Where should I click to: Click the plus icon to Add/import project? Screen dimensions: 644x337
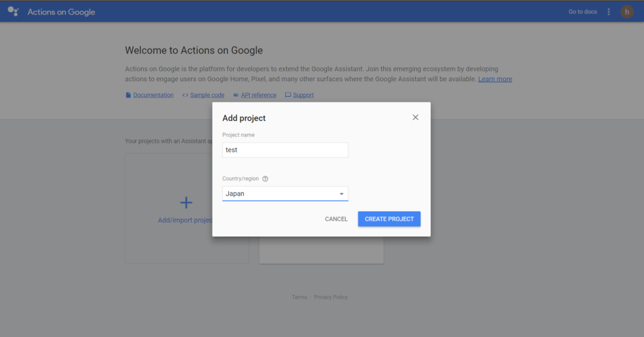(x=186, y=202)
